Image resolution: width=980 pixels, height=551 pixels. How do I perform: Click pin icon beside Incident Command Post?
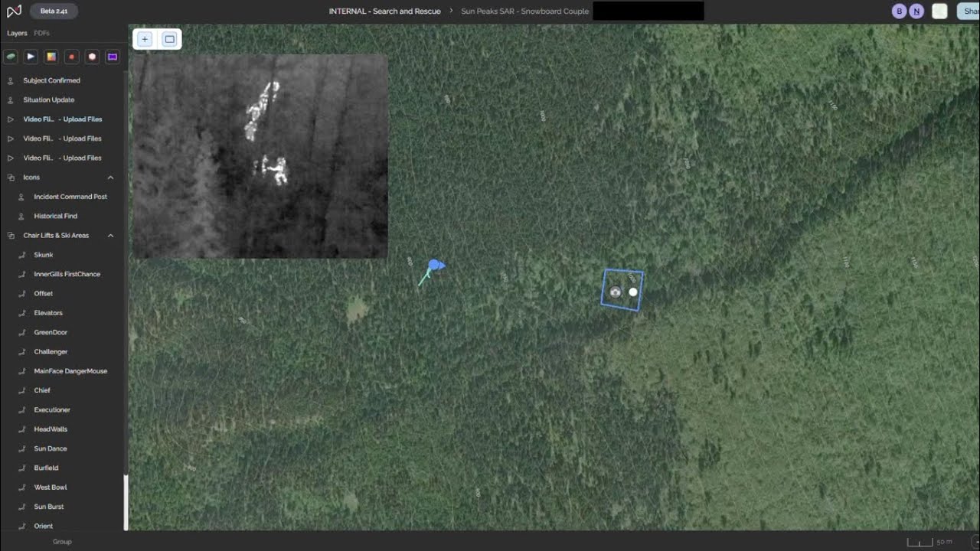tap(21, 197)
